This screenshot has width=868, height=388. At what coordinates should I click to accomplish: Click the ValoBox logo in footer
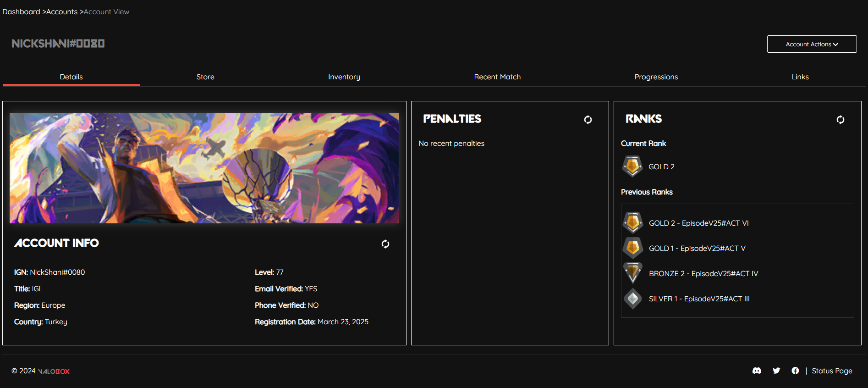pos(54,371)
